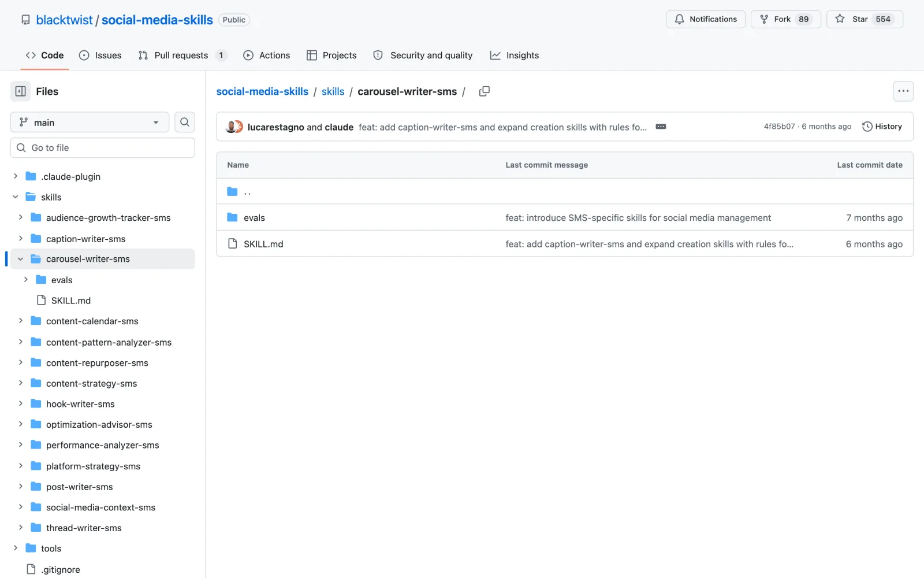Screen dimensions: 924x578
Task: Expand tools folder chevron
Action: (16, 548)
